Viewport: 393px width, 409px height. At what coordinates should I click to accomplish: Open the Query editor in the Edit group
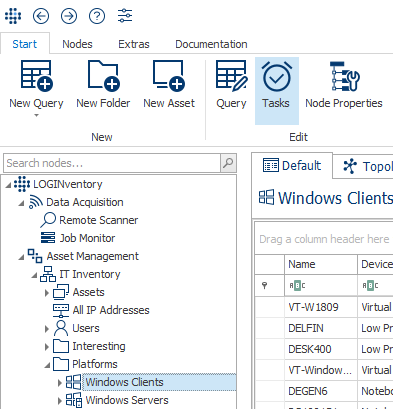pyautogui.click(x=231, y=85)
